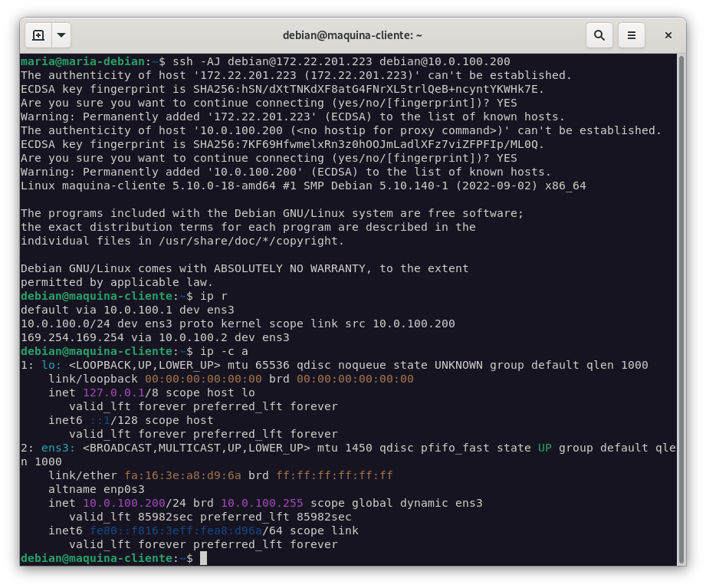
Task: Click the cursor at the last prompt
Action: [204, 558]
